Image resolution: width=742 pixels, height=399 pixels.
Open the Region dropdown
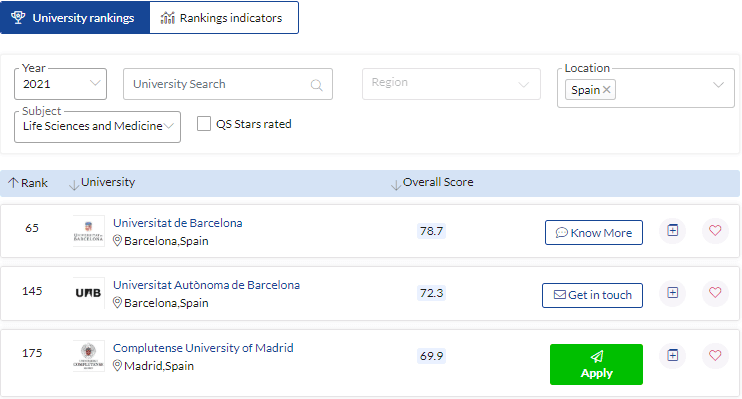point(451,84)
